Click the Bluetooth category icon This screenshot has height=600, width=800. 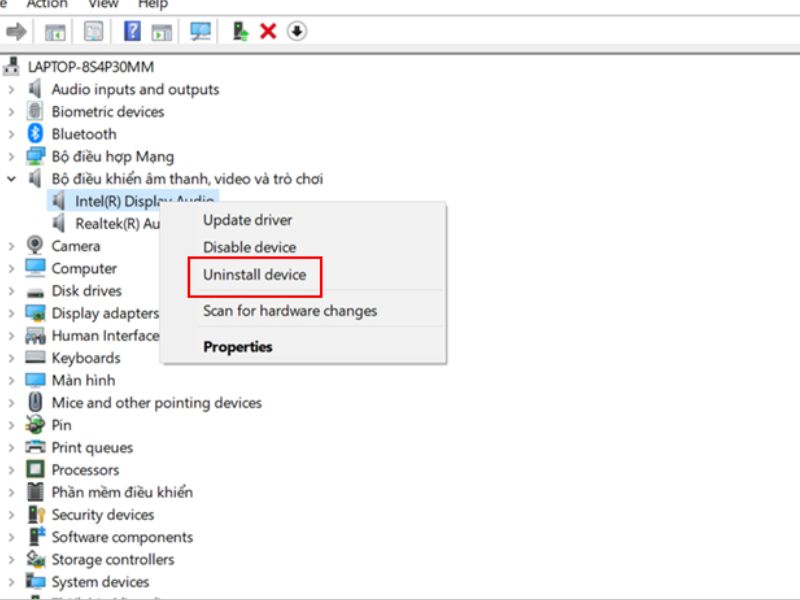coord(35,134)
